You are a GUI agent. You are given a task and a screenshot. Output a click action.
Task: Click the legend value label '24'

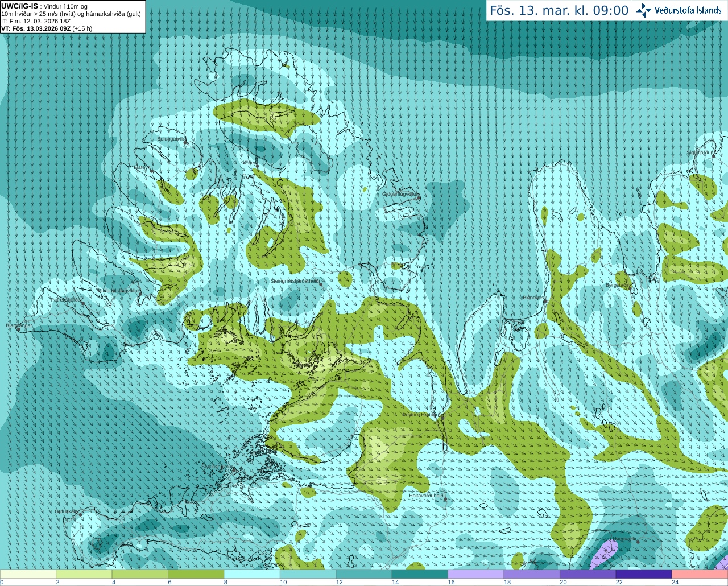tap(675, 582)
